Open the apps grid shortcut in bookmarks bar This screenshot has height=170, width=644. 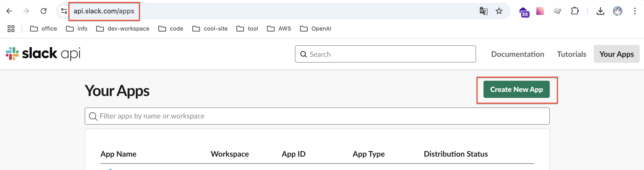click(x=11, y=29)
